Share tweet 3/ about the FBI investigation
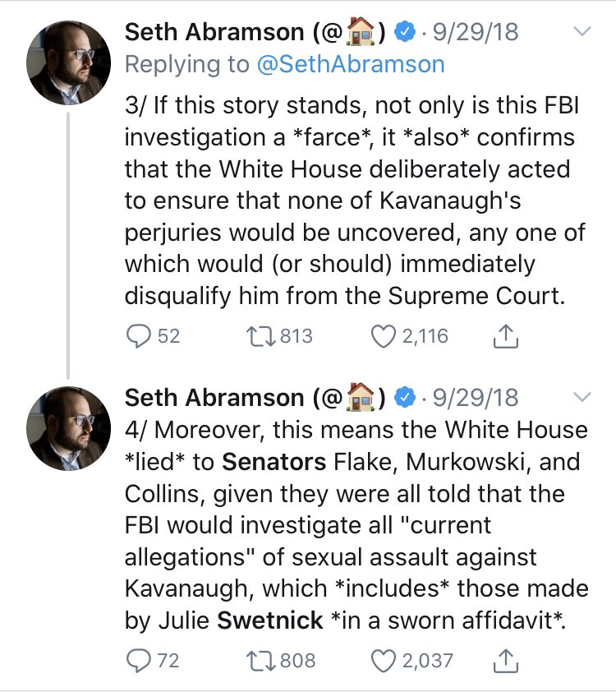The image size is (616, 692). click(505, 336)
